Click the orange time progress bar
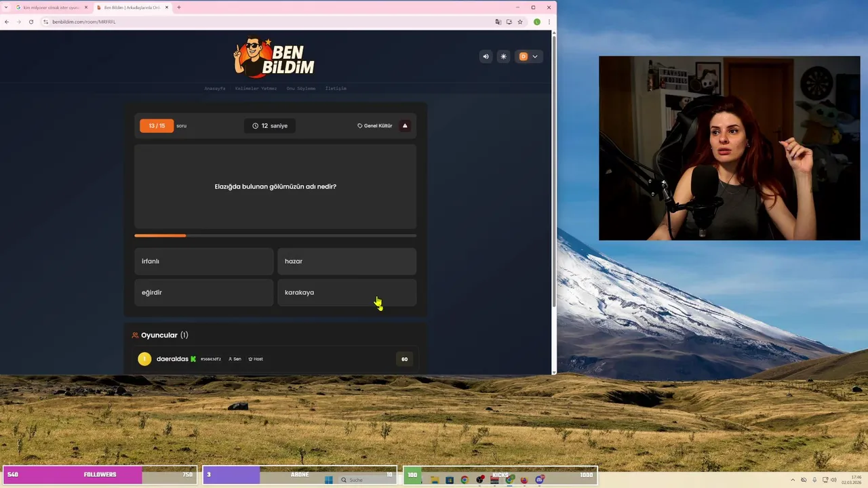The image size is (868, 488). click(x=160, y=236)
